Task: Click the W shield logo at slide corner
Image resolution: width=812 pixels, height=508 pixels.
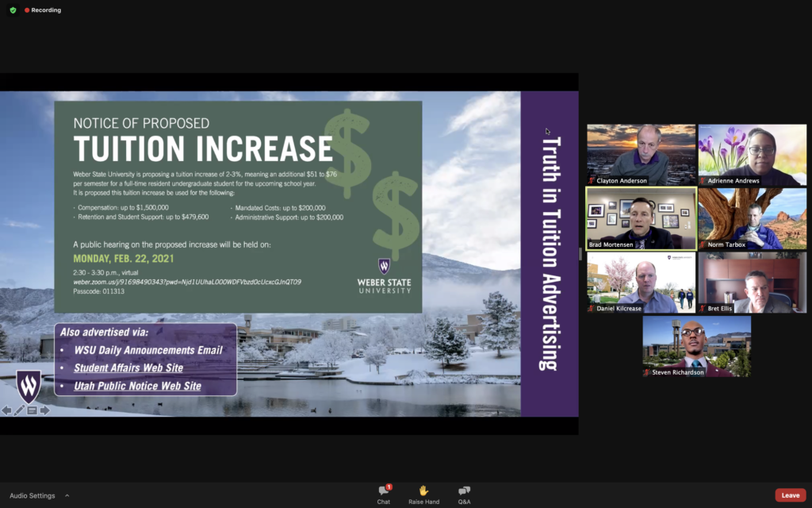Action: pos(29,386)
